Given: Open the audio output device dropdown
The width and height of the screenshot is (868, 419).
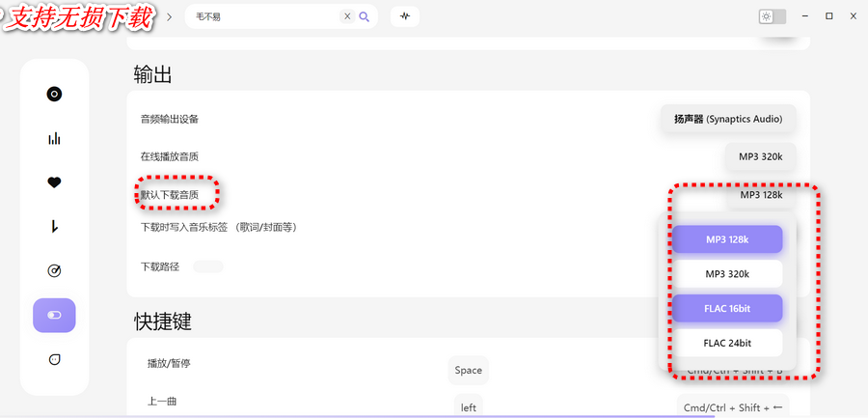Looking at the screenshot, I should pos(728,119).
